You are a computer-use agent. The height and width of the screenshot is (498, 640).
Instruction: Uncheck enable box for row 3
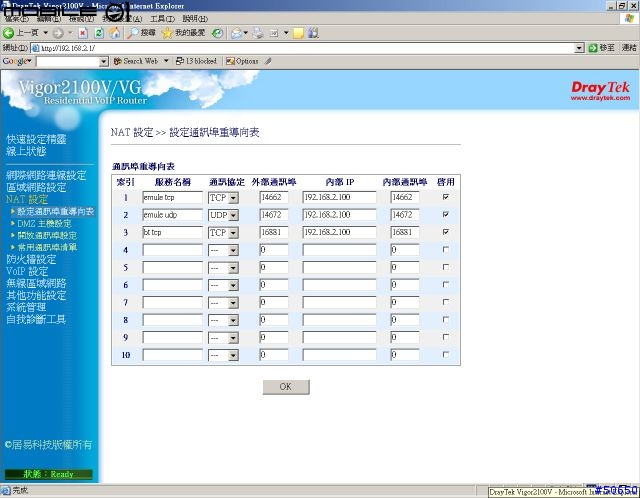pyautogui.click(x=446, y=232)
